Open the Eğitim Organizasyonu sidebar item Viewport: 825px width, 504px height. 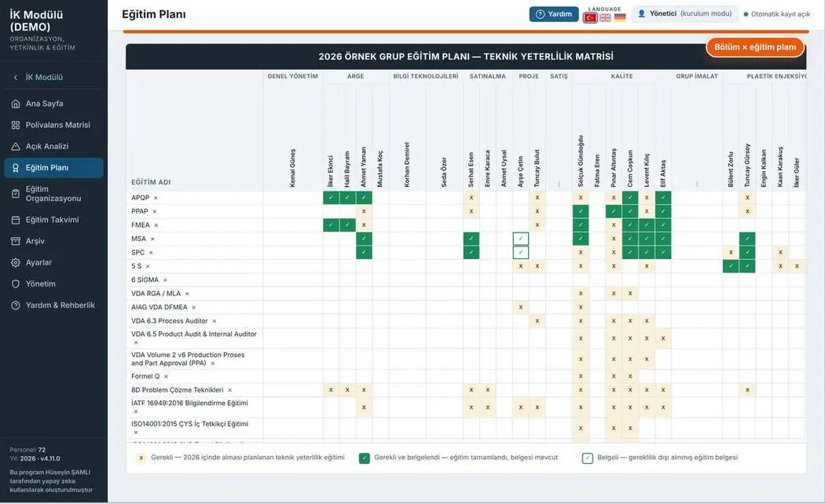point(53,194)
